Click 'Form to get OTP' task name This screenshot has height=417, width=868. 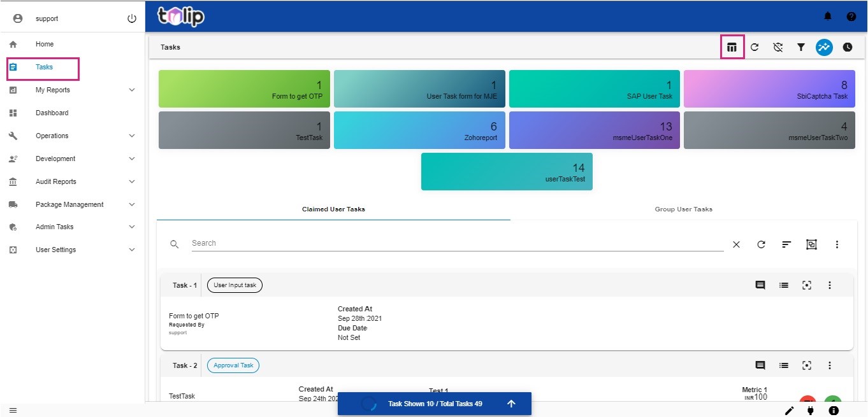click(x=194, y=316)
